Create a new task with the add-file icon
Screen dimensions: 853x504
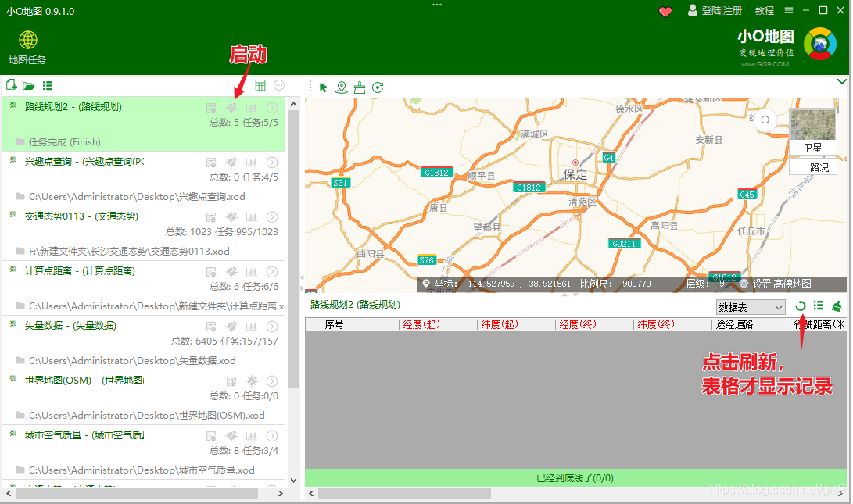click(12, 85)
